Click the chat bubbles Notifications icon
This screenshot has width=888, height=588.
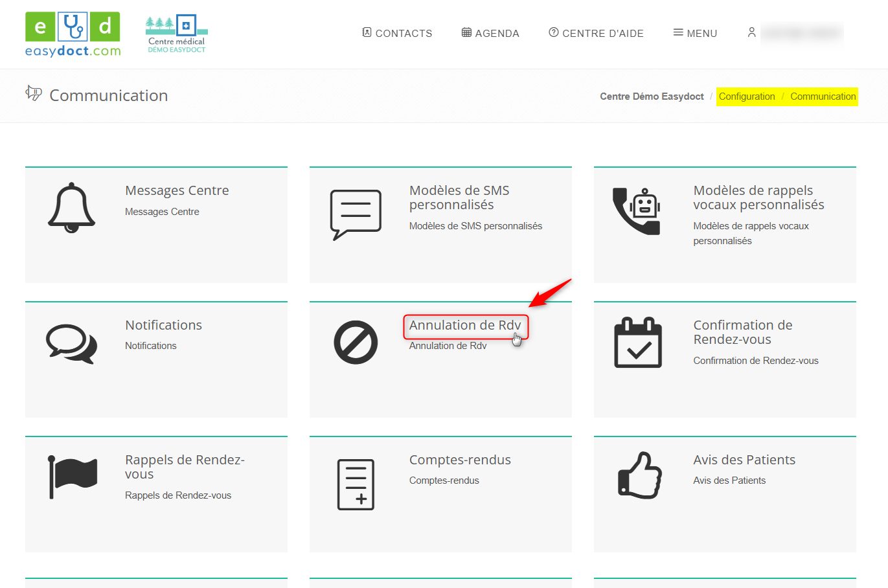pyautogui.click(x=71, y=343)
